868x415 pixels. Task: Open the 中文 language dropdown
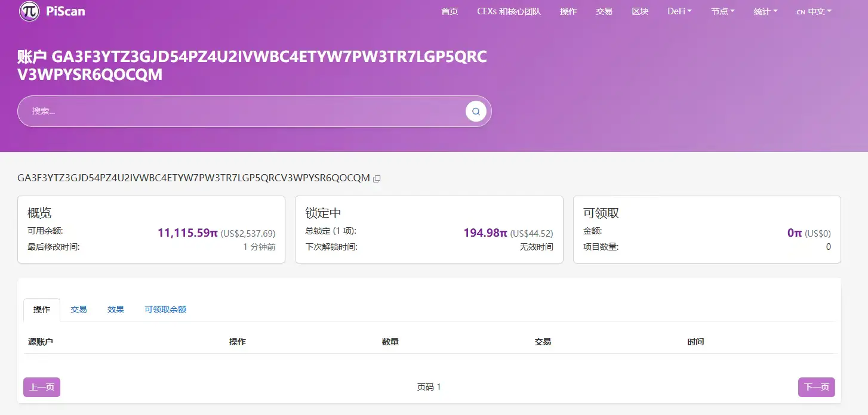[x=814, y=11]
